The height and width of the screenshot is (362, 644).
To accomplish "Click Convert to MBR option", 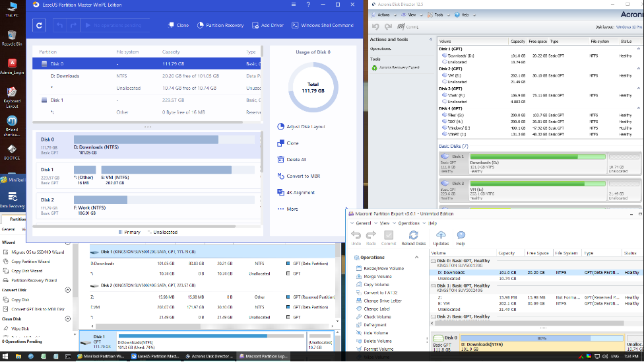I will tap(303, 176).
